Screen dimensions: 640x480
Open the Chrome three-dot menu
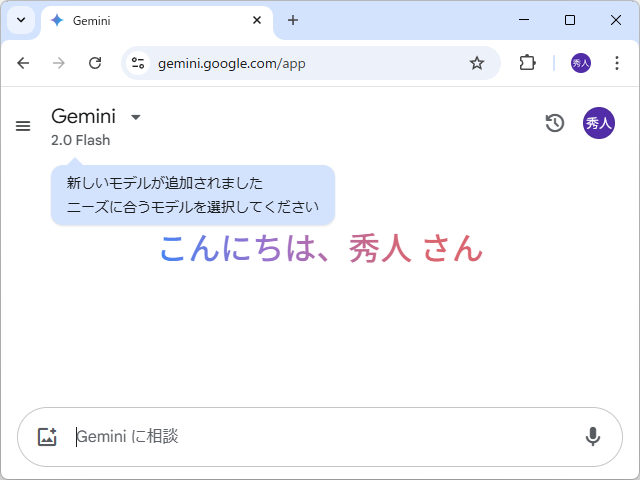617,63
